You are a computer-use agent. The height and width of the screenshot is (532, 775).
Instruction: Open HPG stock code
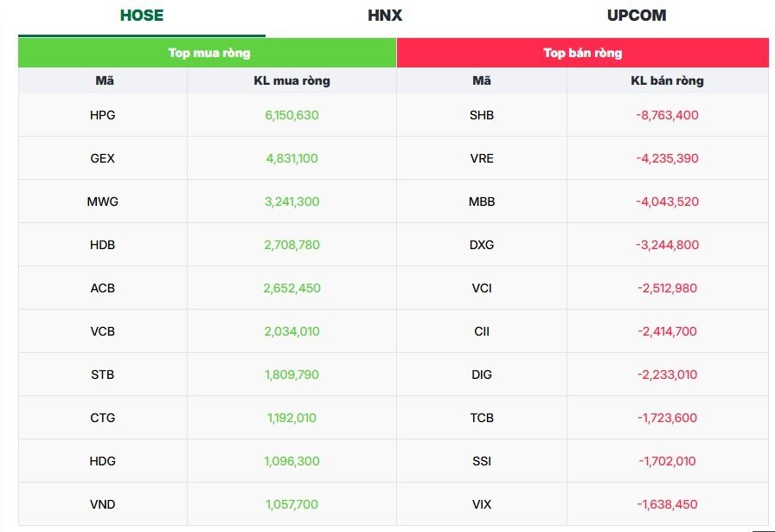pyautogui.click(x=102, y=115)
